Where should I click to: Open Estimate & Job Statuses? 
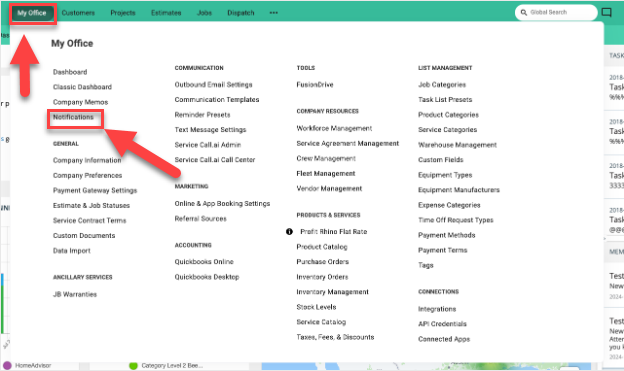click(92, 205)
